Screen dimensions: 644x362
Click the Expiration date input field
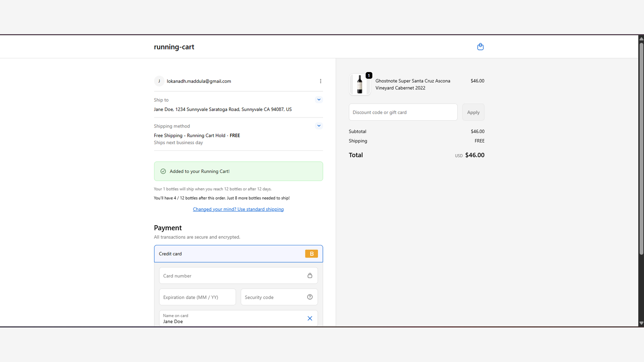197,297
